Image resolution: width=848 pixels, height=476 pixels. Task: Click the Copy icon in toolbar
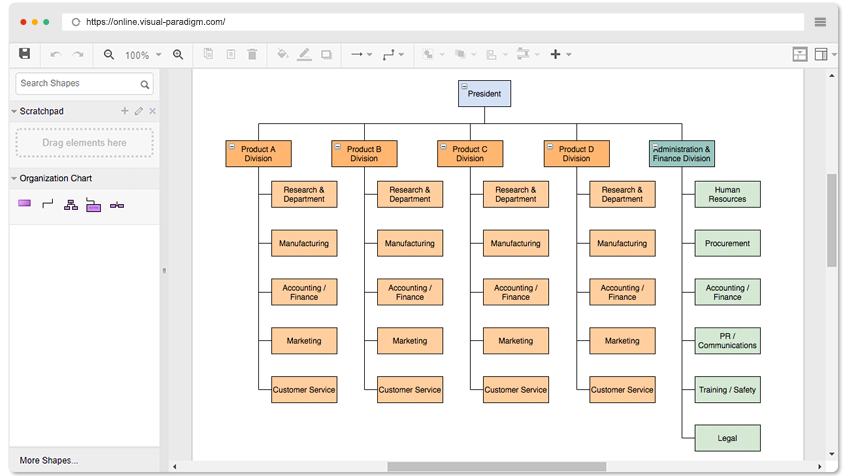click(x=208, y=54)
